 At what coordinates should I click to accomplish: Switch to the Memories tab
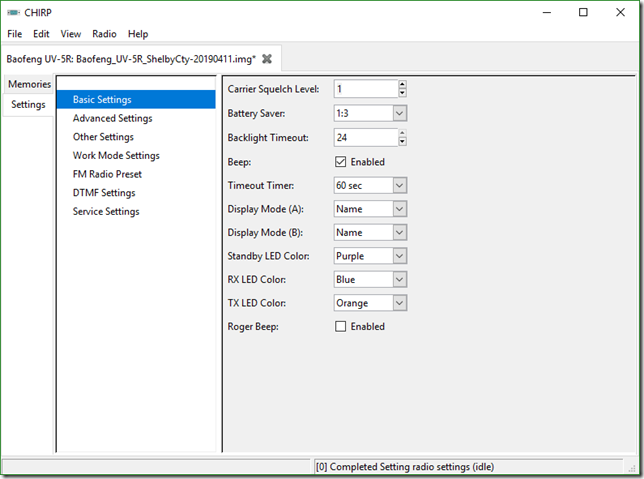point(29,84)
